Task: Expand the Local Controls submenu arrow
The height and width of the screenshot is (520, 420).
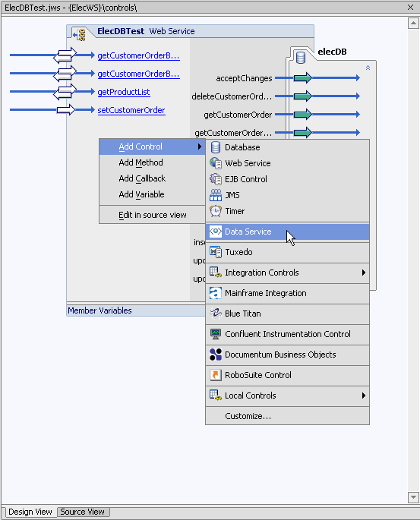Action: (364, 396)
